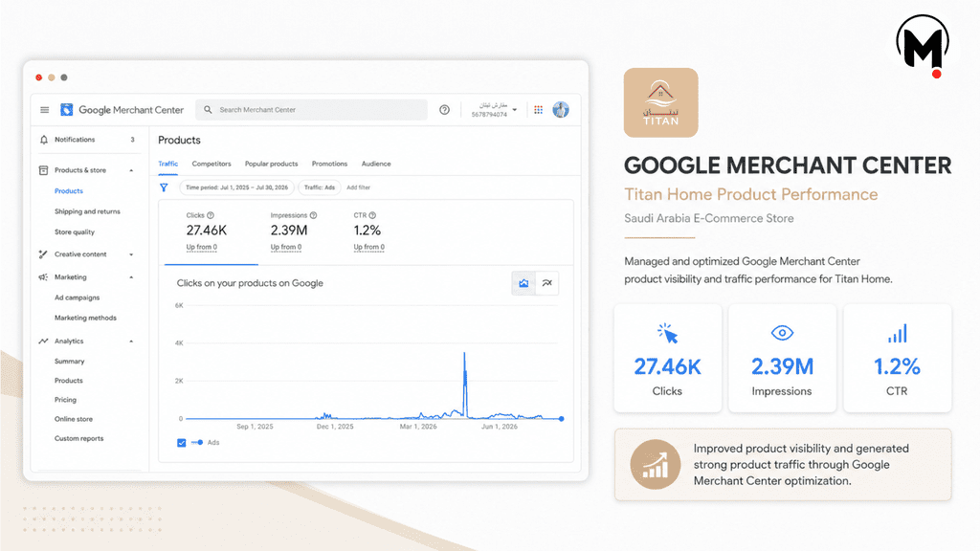Open Products under Products & store
This screenshot has height=551, width=980.
[69, 191]
